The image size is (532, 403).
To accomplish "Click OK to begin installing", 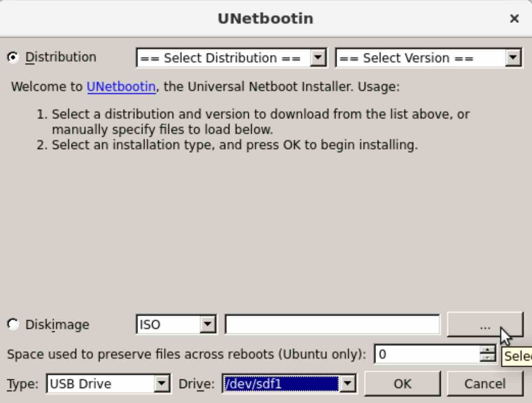I will [x=402, y=383].
